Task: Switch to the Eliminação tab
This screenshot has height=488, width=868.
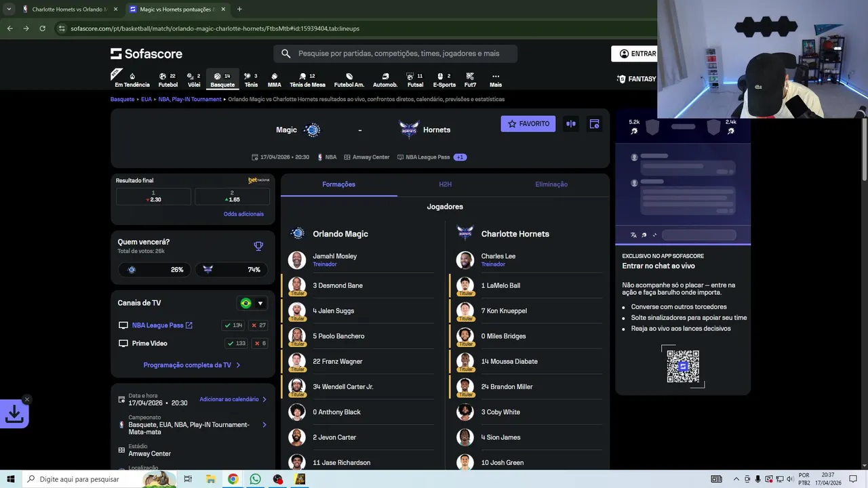Action: (551, 184)
